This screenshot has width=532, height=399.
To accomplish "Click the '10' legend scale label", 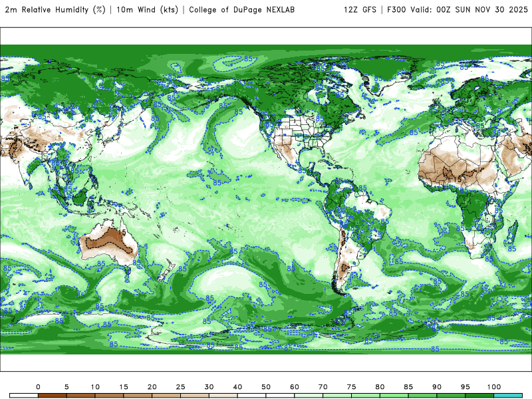I will tap(95, 387).
